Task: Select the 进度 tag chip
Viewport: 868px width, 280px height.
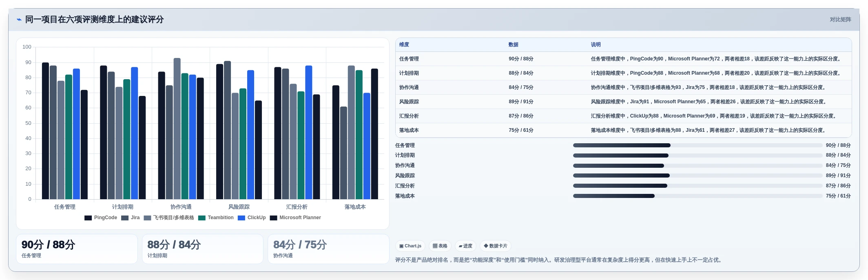Action: (x=465, y=246)
